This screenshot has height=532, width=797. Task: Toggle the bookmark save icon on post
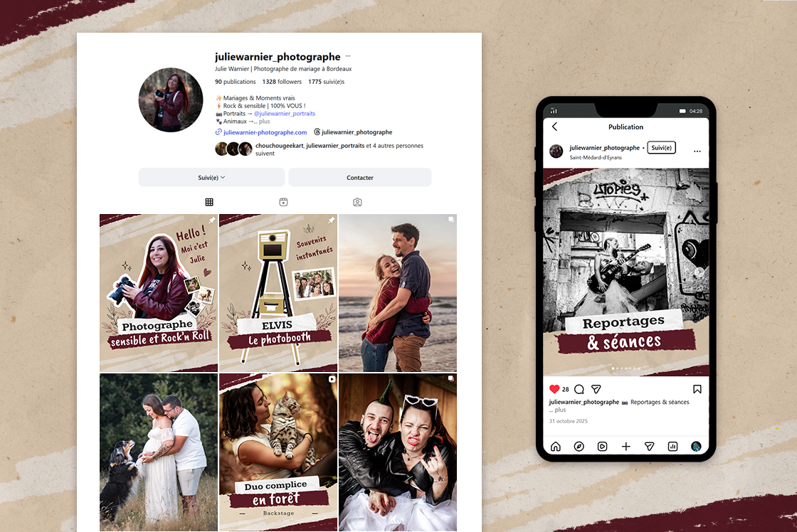[x=697, y=389]
